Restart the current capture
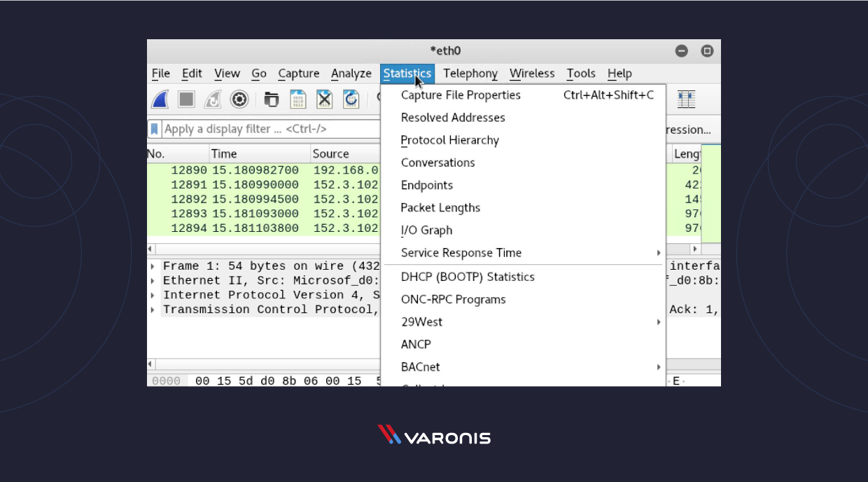 click(212, 99)
